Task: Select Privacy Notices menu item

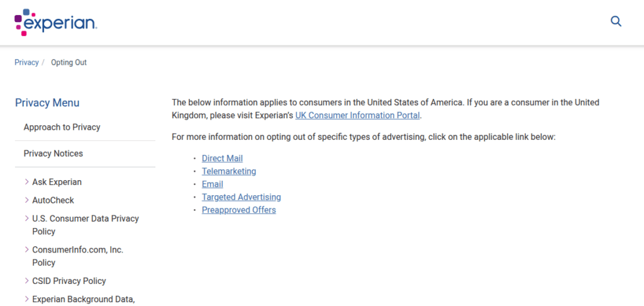Action: coord(53,154)
